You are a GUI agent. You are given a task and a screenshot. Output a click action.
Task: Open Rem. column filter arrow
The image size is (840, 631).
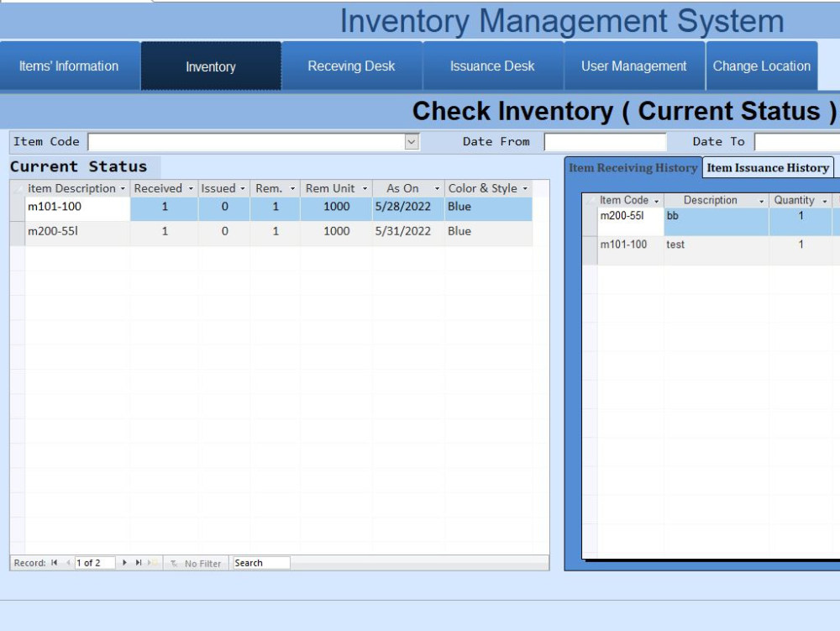292,188
